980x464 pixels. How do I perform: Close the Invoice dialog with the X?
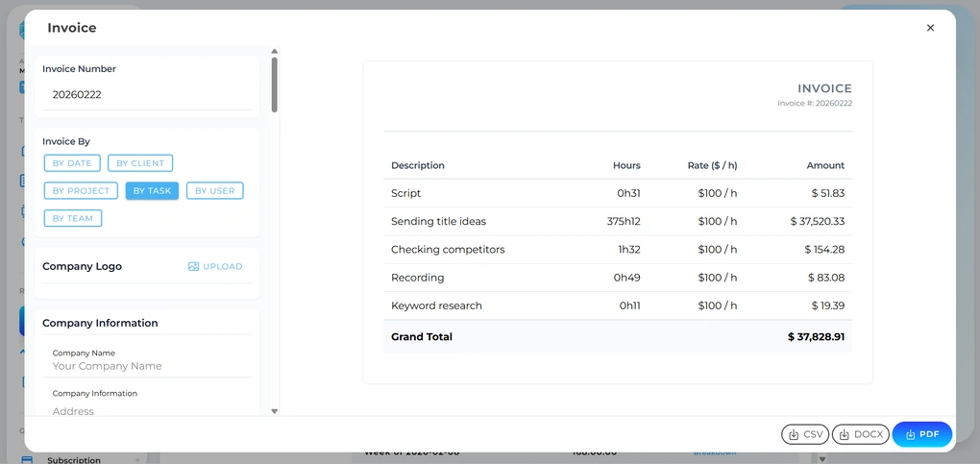(x=930, y=28)
